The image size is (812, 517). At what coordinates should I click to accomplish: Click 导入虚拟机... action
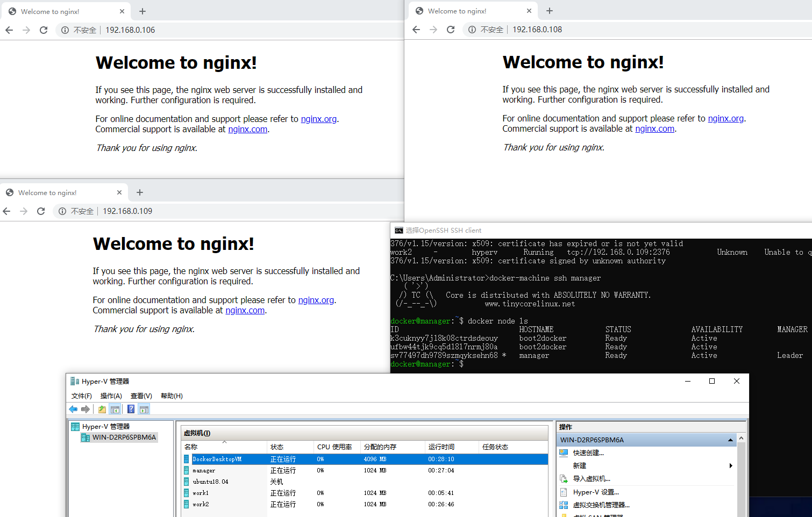(x=592, y=479)
